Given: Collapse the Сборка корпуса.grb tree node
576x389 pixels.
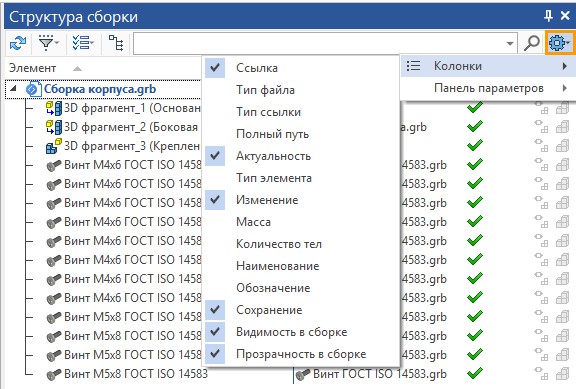Looking at the screenshot, I should pyautogui.click(x=13, y=89).
